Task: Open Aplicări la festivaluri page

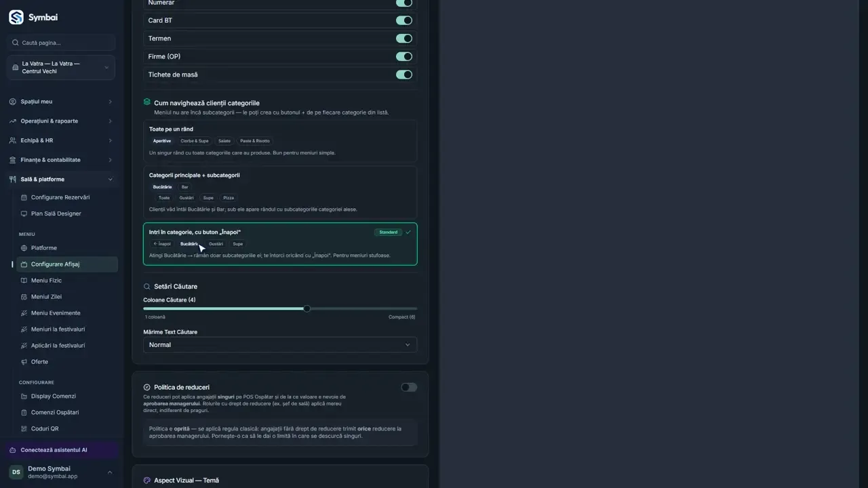Action: [x=67, y=346]
